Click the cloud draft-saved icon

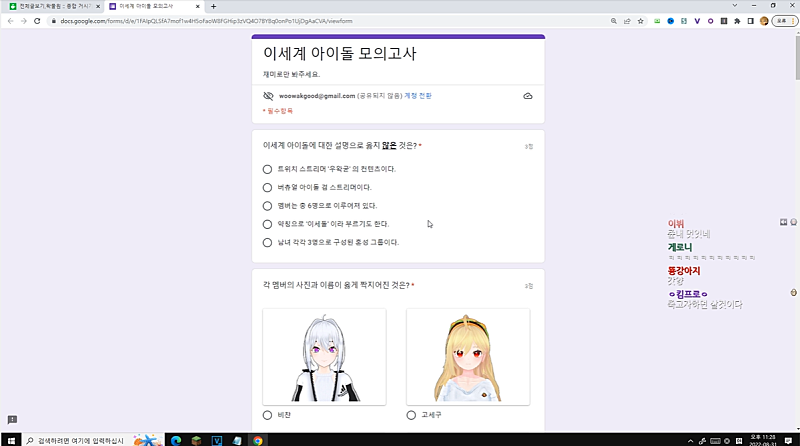coord(528,96)
